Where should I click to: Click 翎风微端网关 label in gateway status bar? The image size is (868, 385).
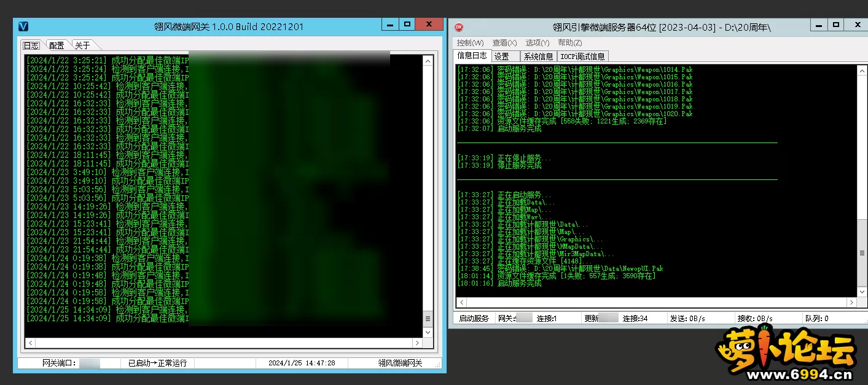pos(400,363)
